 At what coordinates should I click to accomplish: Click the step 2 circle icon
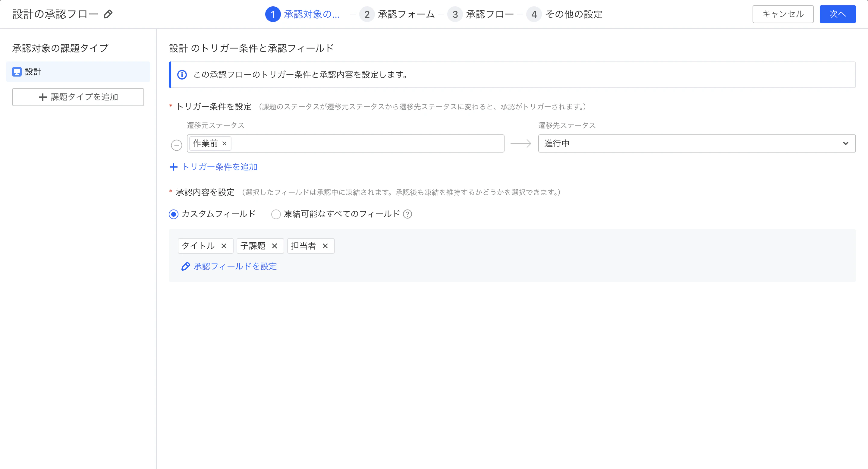click(x=367, y=14)
